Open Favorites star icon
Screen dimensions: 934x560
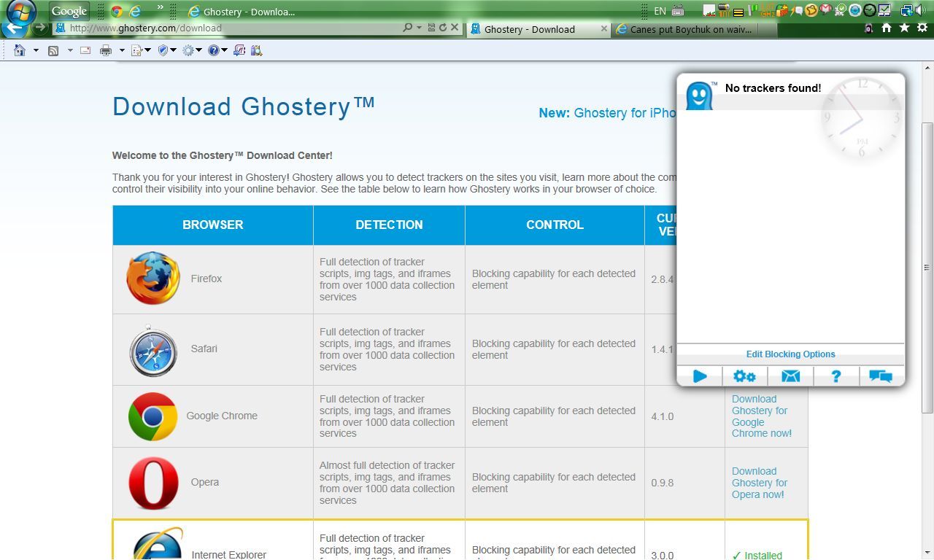(x=904, y=28)
